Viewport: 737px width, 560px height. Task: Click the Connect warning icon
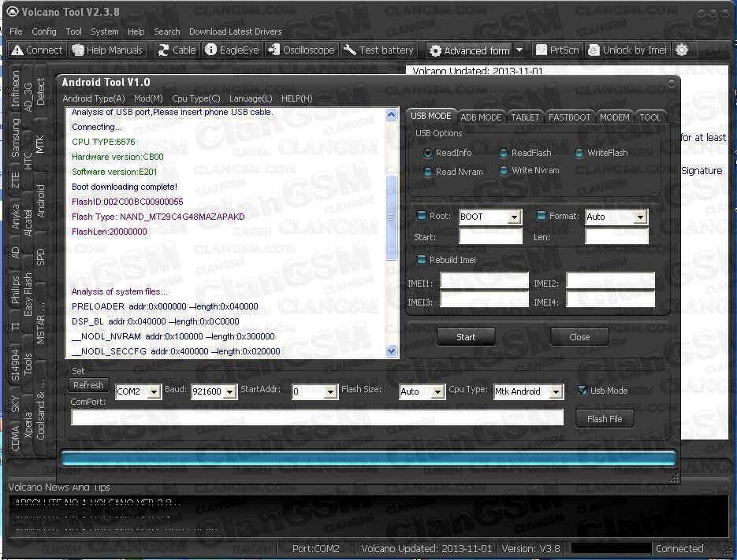click(17, 50)
